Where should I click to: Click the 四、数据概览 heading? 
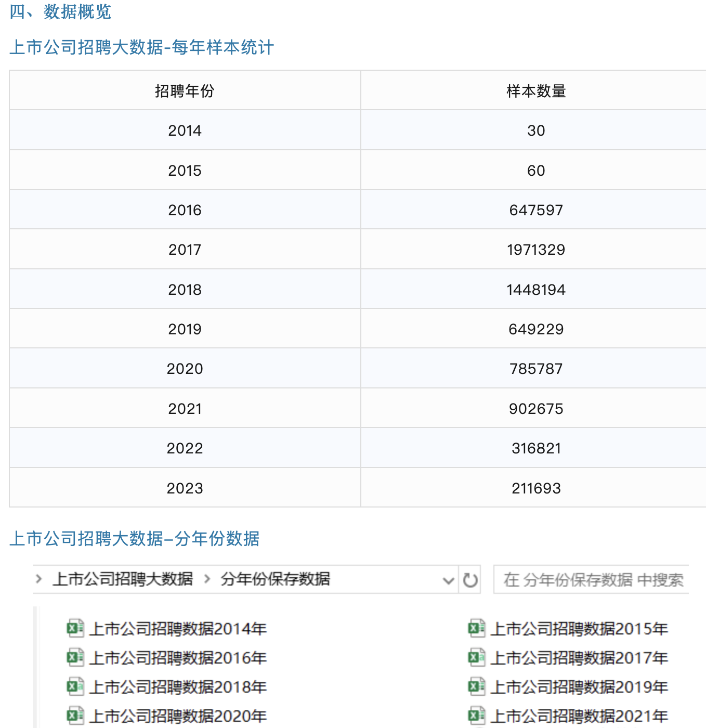(60, 11)
